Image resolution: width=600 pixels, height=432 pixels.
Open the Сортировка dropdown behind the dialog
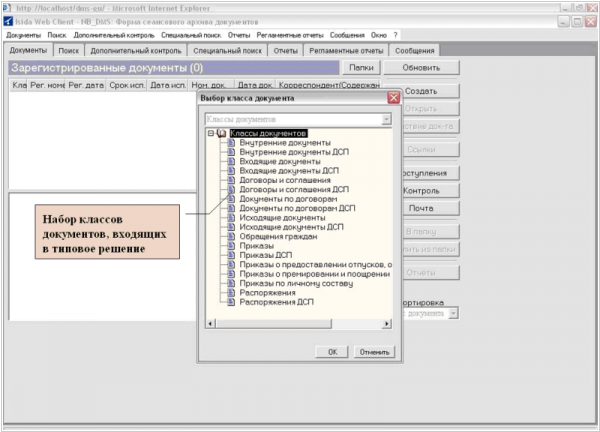pyautogui.click(x=453, y=313)
